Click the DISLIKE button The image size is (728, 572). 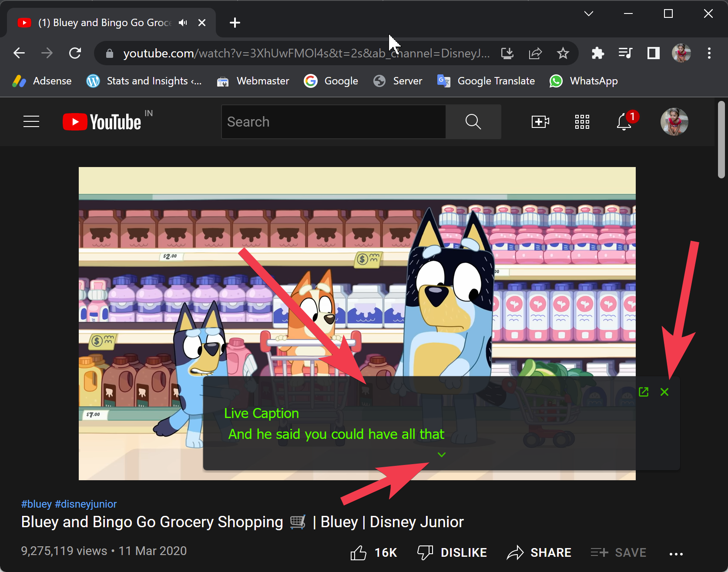452,552
